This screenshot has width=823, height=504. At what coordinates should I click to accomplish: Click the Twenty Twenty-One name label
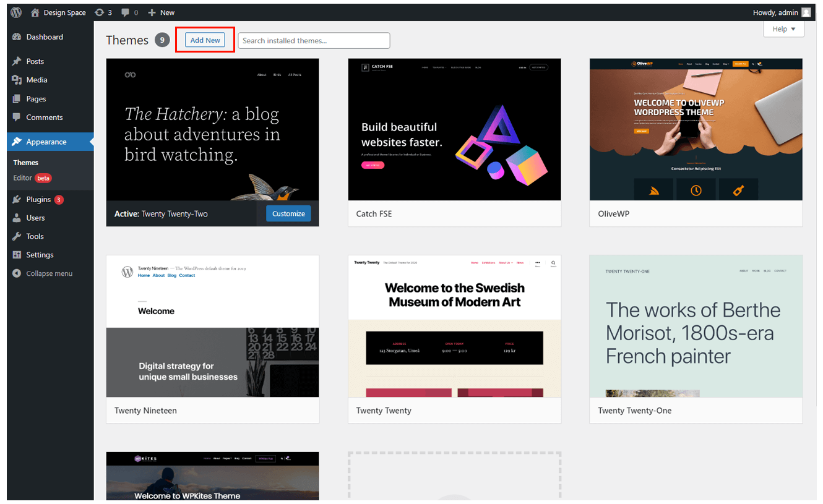point(634,411)
